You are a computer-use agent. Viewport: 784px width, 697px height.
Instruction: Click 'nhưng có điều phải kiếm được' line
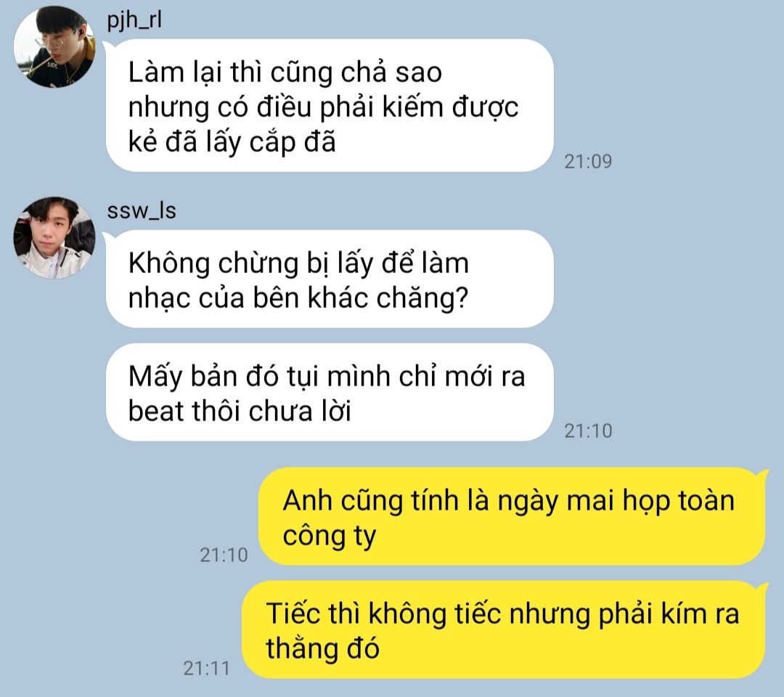pyautogui.click(x=323, y=107)
